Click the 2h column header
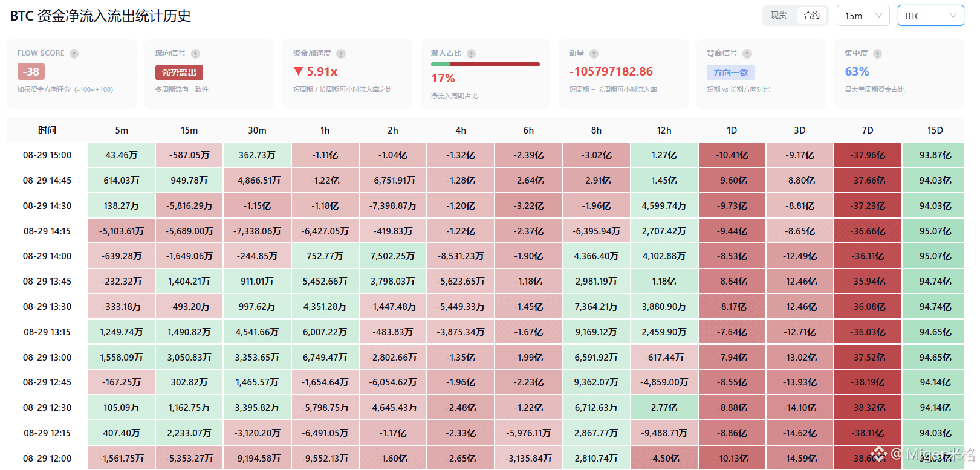The height and width of the screenshot is (470, 980). [x=393, y=130]
